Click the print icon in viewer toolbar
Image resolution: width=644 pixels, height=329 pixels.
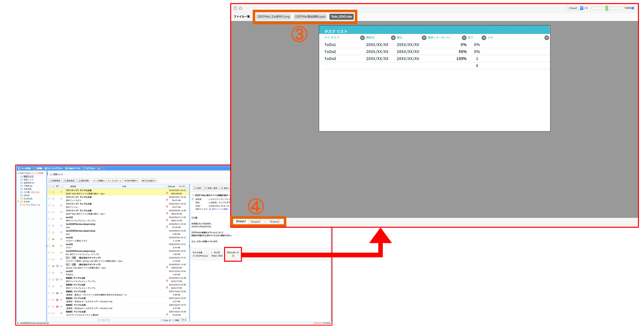(240, 8)
